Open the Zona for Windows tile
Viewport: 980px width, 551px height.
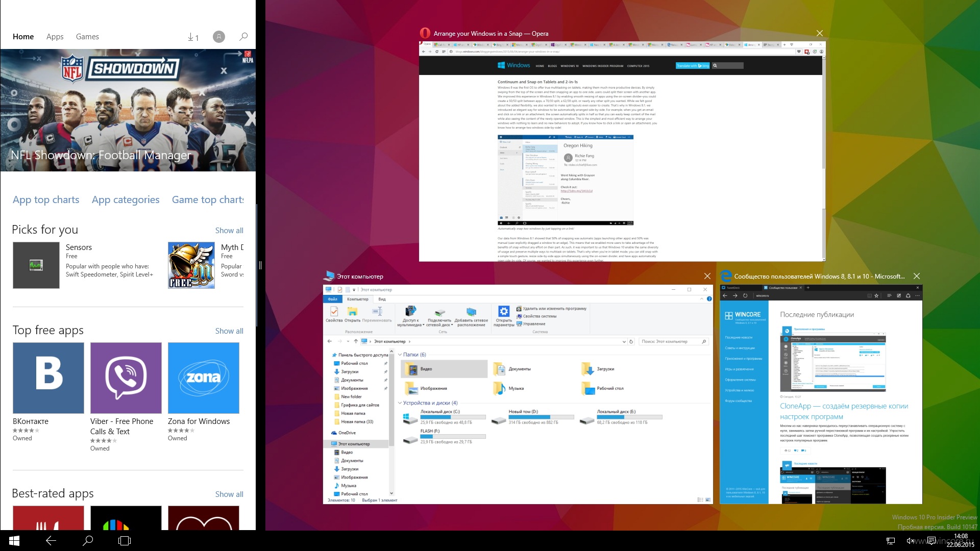coord(204,378)
